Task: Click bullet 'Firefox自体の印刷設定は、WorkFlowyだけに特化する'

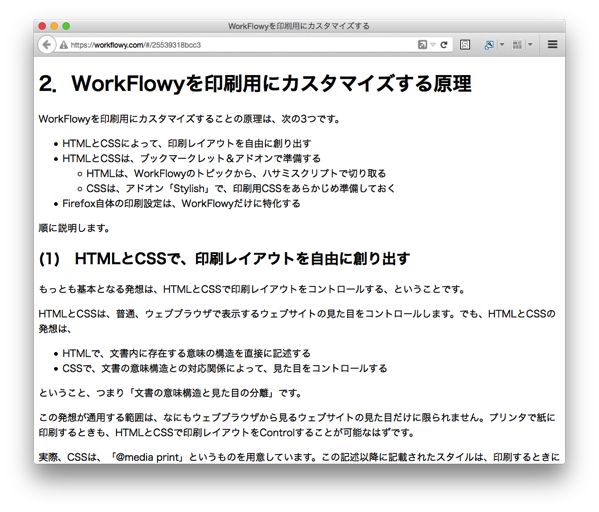Action: click(181, 204)
